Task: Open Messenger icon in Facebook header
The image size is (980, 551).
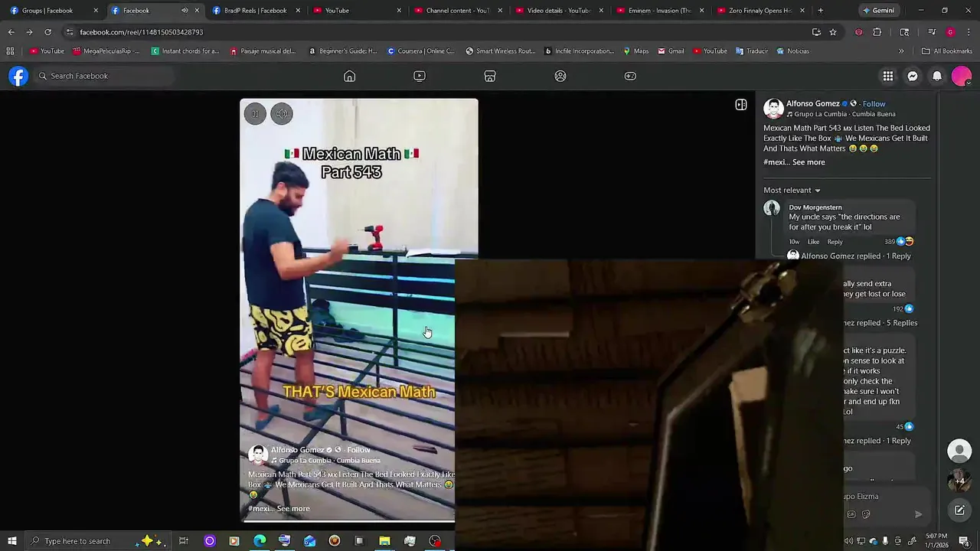Action: coord(913,76)
